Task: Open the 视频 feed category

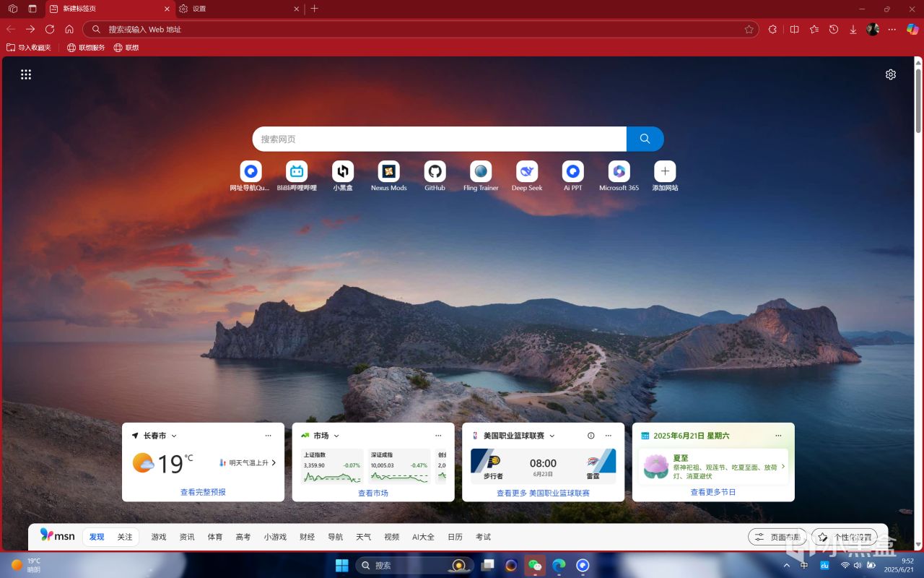Action: pos(392,537)
